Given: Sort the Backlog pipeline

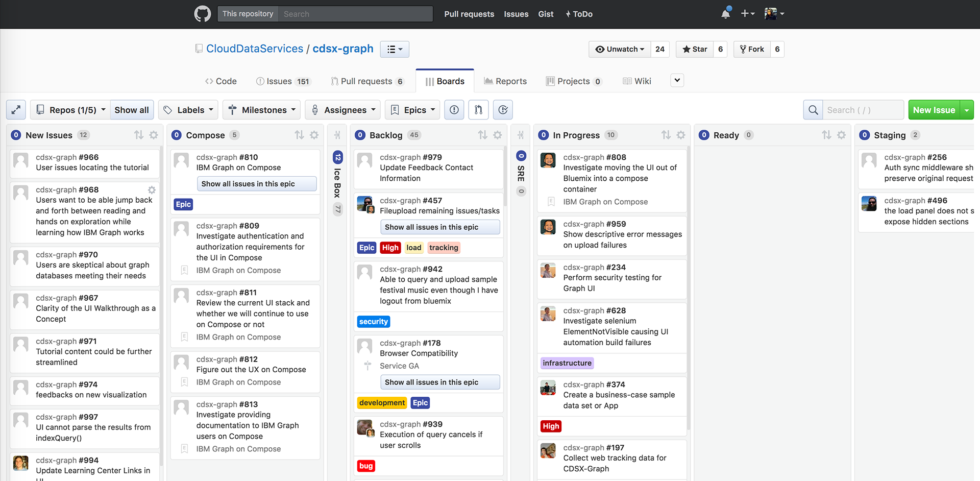Looking at the screenshot, I should 483,135.
